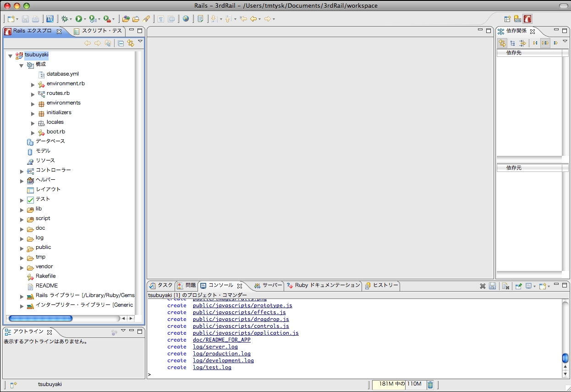Click the Open Perspective icon at top right
The width and height of the screenshot is (571, 392).
pyautogui.click(x=508, y=19)
